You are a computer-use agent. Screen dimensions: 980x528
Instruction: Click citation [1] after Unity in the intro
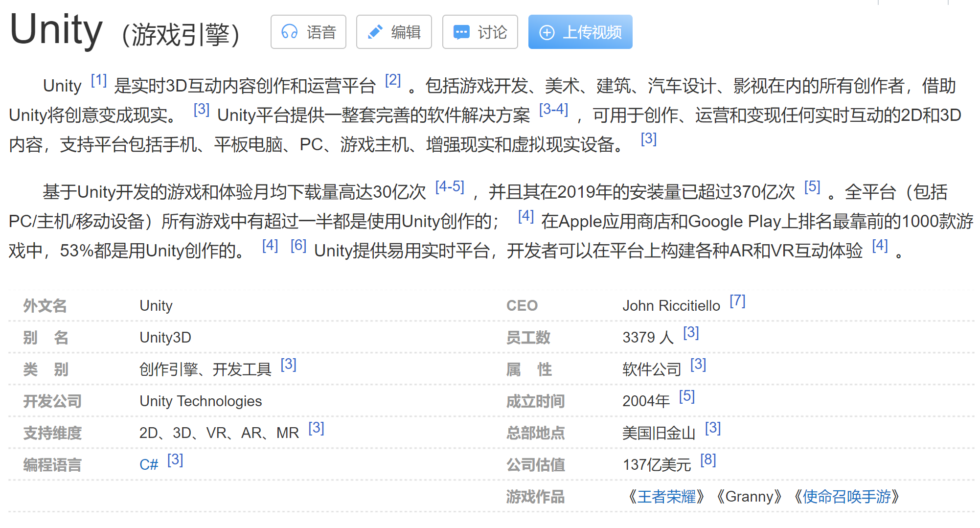99,80
